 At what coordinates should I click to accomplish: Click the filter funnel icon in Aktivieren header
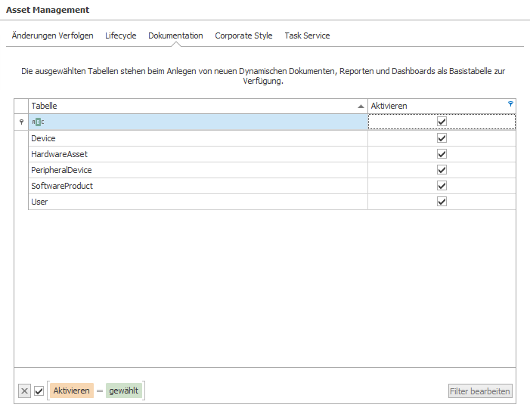[510, 103]
